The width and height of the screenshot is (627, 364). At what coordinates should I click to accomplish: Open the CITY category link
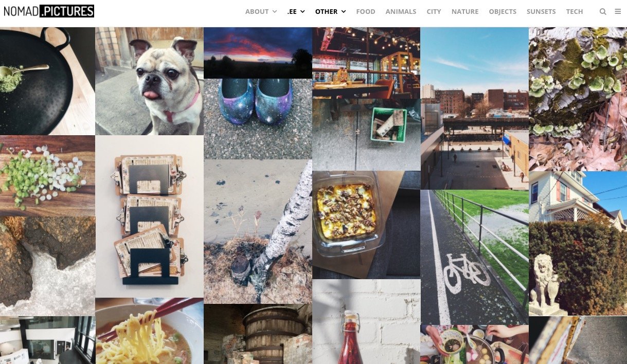(434, 11)
